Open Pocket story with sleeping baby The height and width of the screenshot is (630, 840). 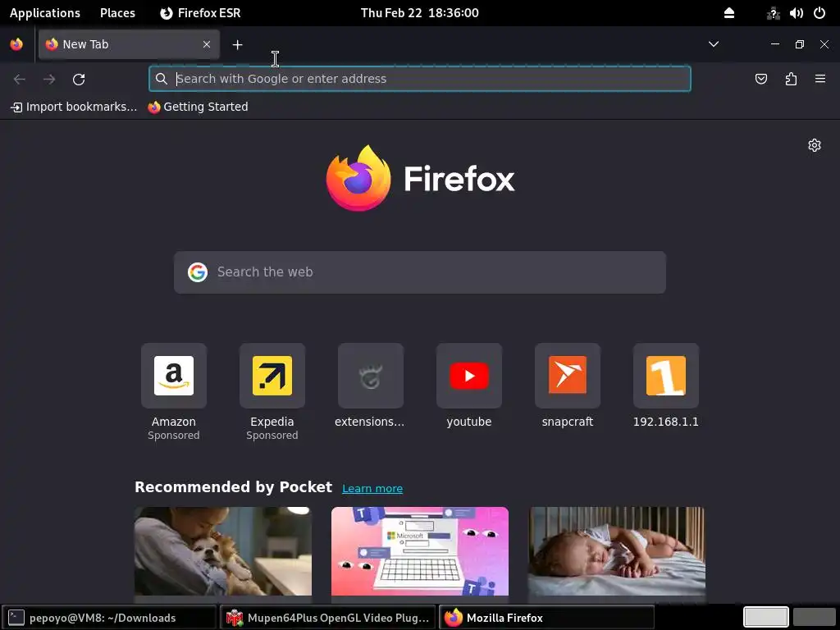617,551
